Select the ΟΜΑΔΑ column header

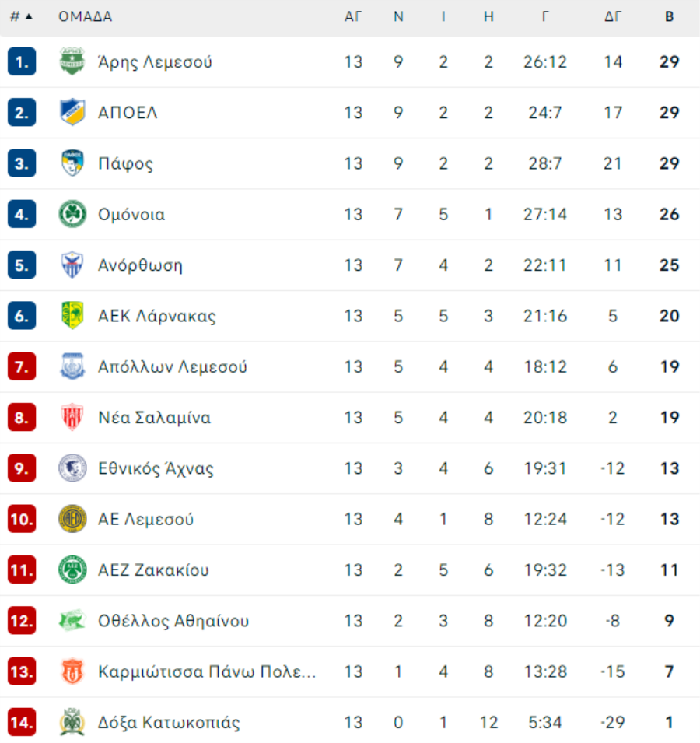click(x=86, y=16)
